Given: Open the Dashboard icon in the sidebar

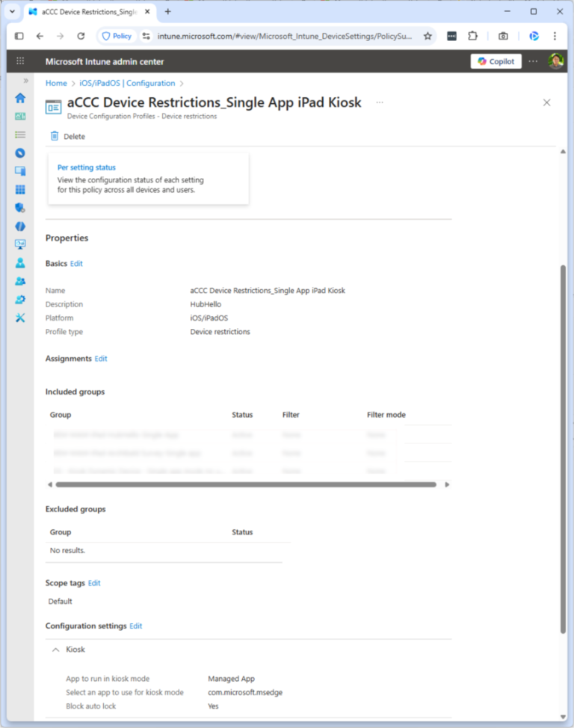Looking at the screenshot, I should (20, 117).
